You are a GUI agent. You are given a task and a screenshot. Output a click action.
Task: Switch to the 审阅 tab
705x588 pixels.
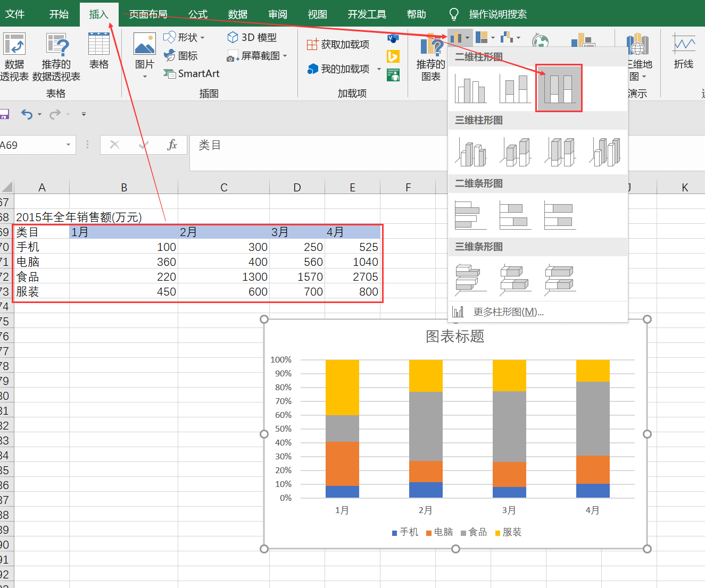pyautogui.click(x=278, y=14)
